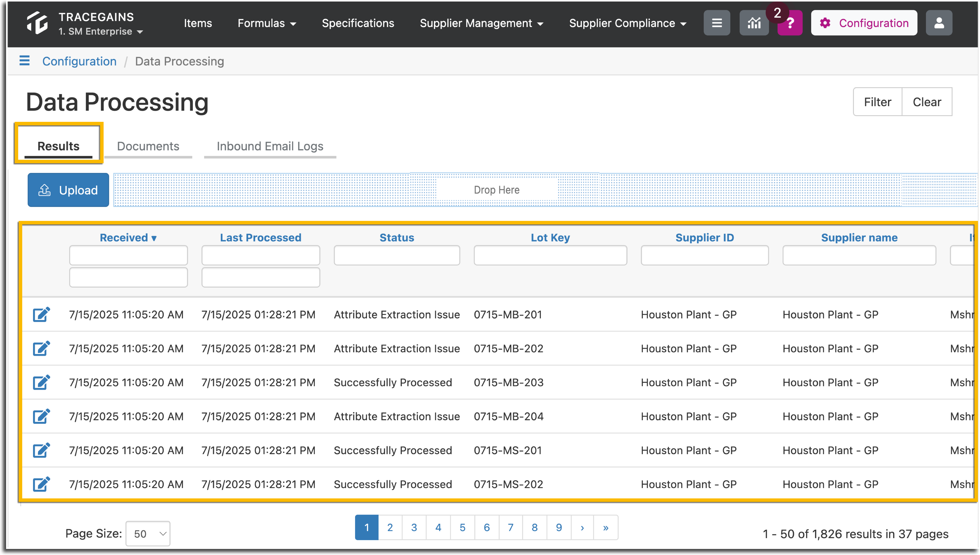Click the Drop Here upload zone
The width and height of the screenshot is (980, 555).
click(546, 190)
